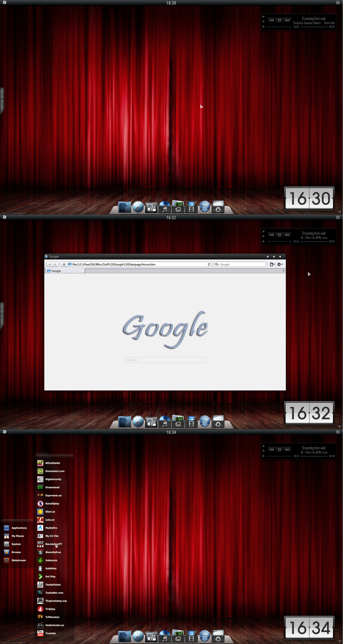Screen dimensions: 343x644
Task: Open globe Downloads icon in 16:34 desktop dock
Action: pos(205,636)
